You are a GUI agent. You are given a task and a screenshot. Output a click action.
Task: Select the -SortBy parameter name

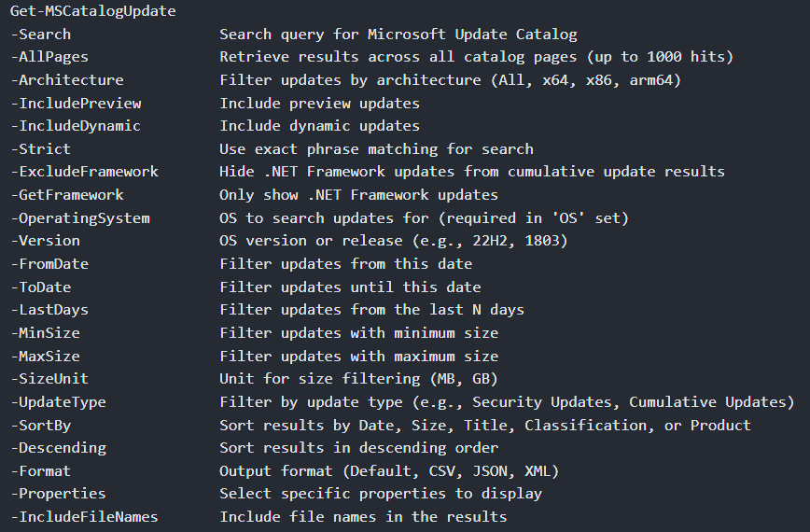pyautogui.click(x=46, y=425)
